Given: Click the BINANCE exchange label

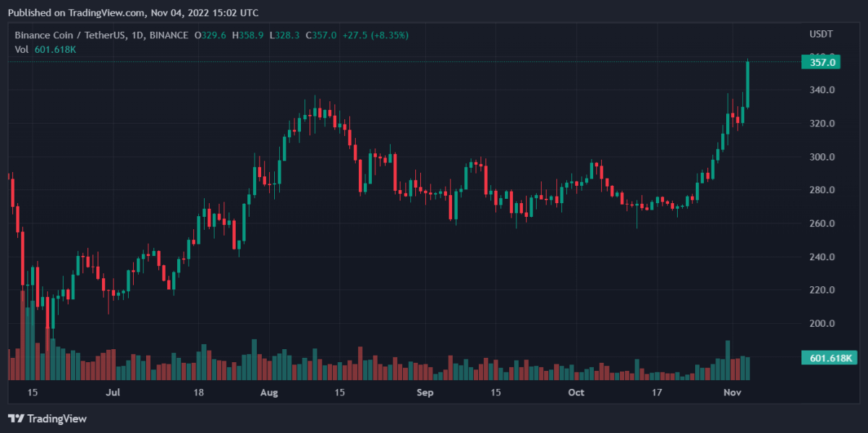Looking at the screenshot, I should [167, 35].
